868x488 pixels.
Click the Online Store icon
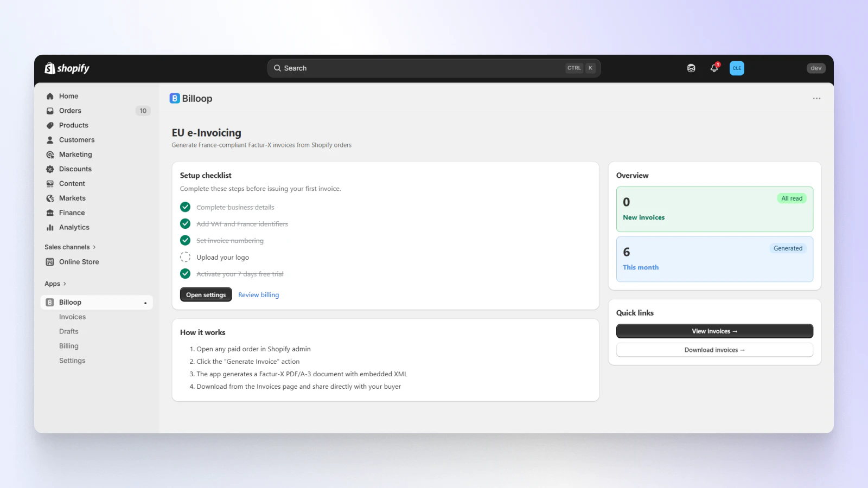50,262
